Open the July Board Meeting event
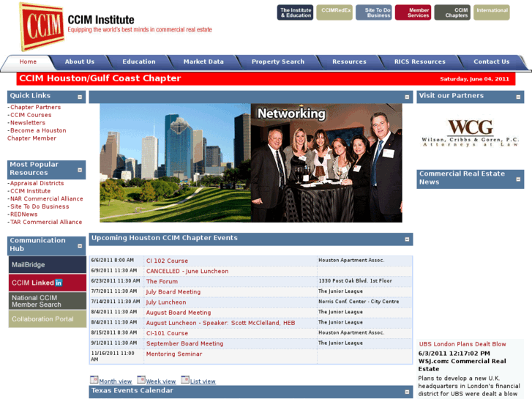Screen dimensions: 532x399 point(173,292)
